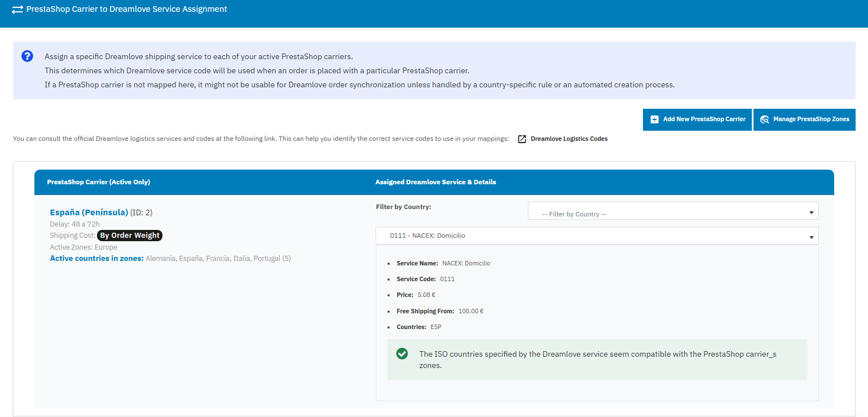This screenshot has height=417, width=868.
Task: Click the ISO countries compatibility message
Action: click(x=598, y=360)
